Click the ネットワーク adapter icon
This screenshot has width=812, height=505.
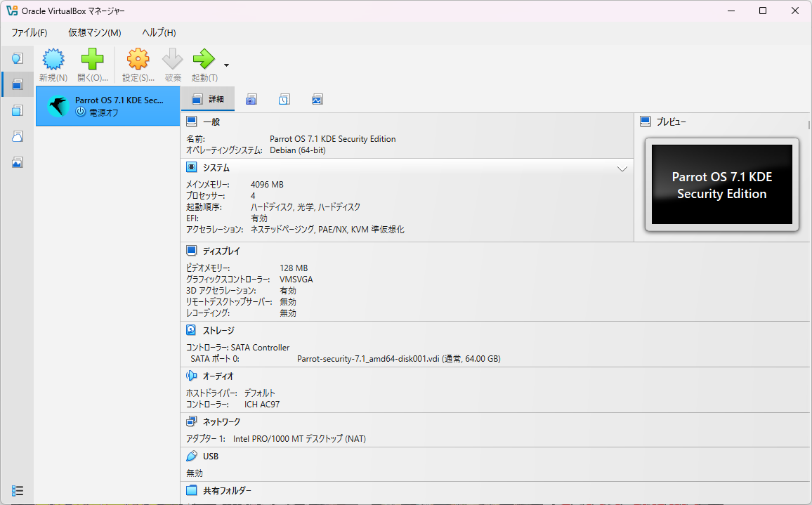pos(192,421)
